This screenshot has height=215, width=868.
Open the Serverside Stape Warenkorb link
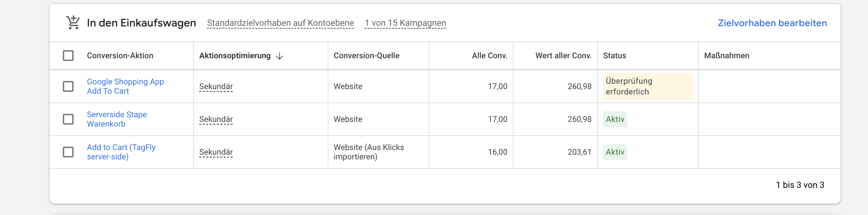(117, 119)
